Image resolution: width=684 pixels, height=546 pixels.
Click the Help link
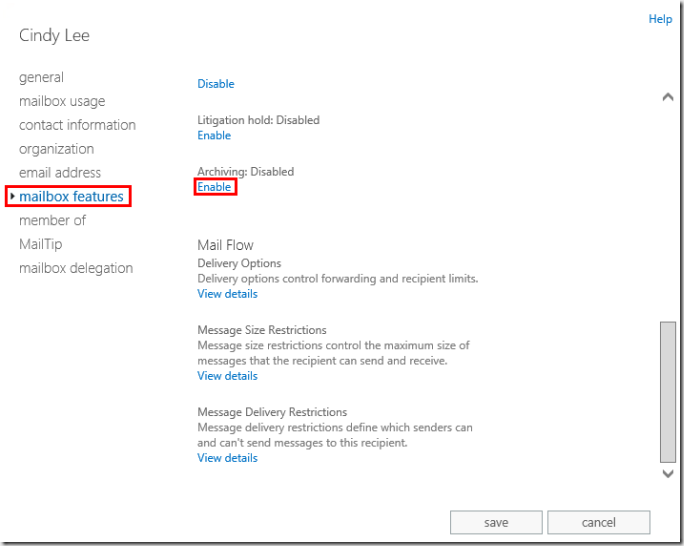click(660, 19)
